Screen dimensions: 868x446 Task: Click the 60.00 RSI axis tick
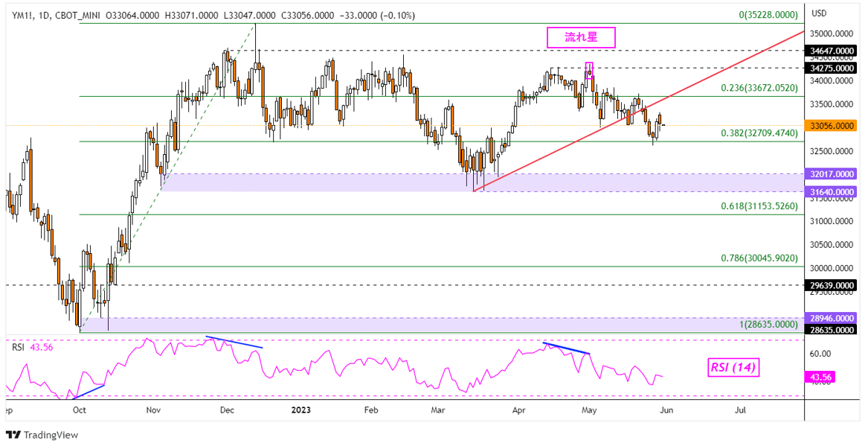tap(820, 354)
